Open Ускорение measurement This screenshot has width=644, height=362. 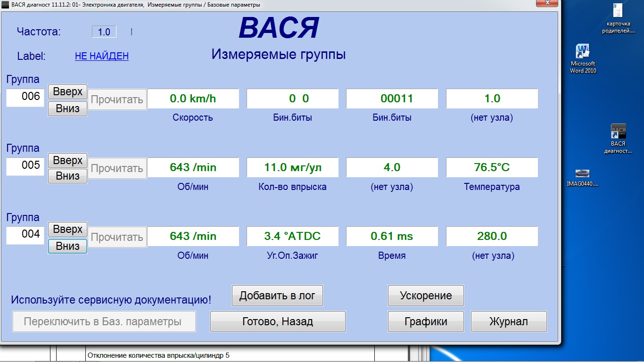tap(426, 296)
